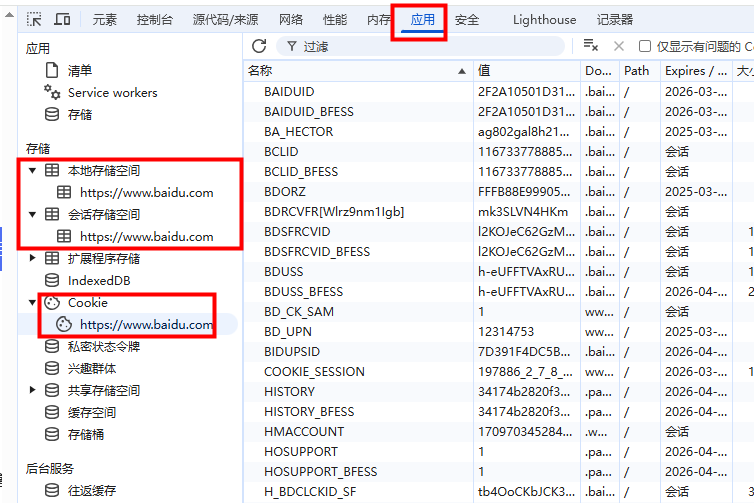This screenshot has height=503, width=754.
Task: Click the refresh cookies icon
Action: point(259,46)
